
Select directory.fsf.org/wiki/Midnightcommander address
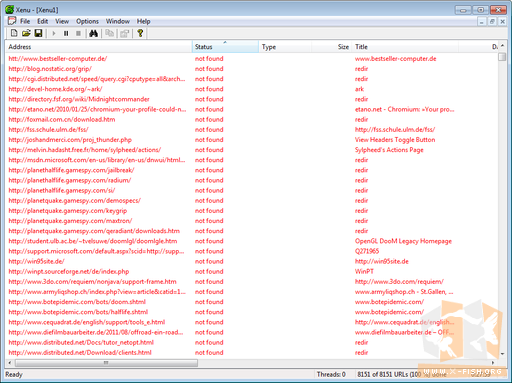pyautogui.click(x=79, y=99)
